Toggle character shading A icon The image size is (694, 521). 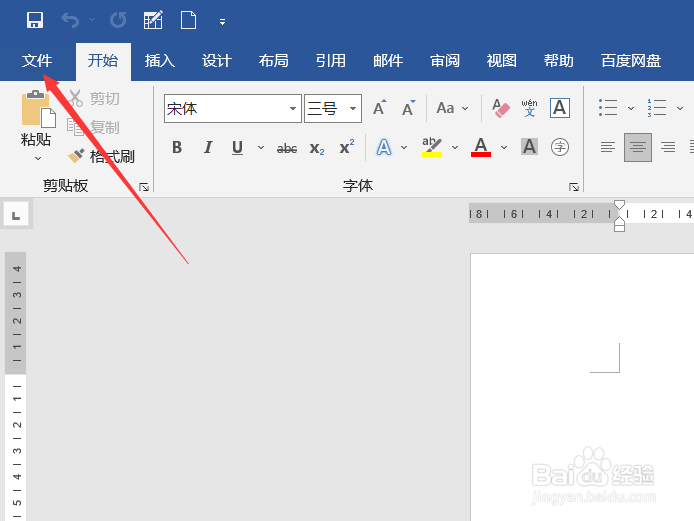point(529,147)
